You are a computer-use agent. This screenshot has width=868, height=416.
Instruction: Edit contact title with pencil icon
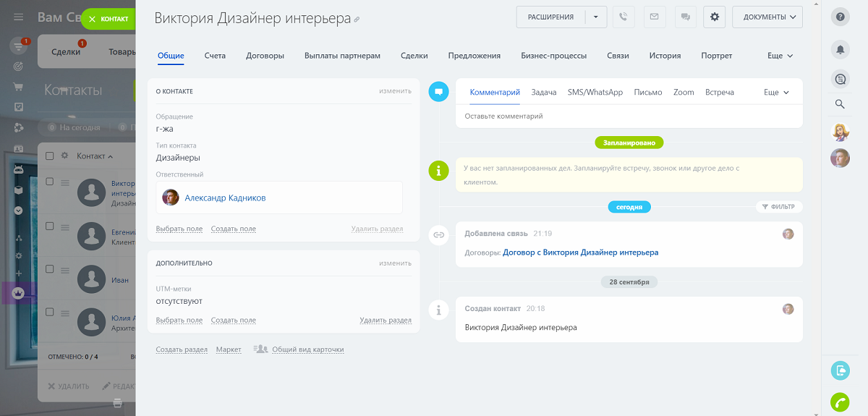(x=356, y=20)
